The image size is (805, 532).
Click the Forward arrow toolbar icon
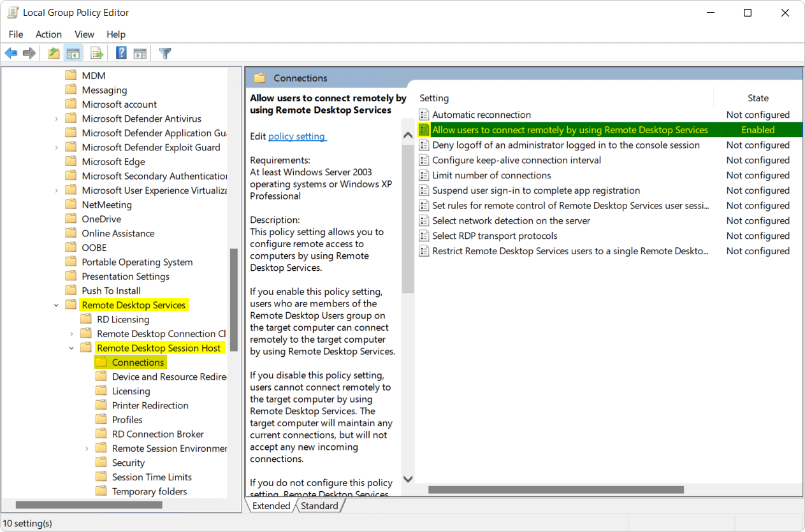[x=29, y=54]
